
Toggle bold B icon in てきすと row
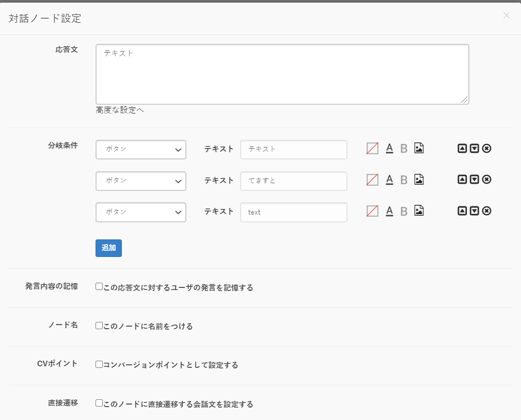(x=404, y=180)
